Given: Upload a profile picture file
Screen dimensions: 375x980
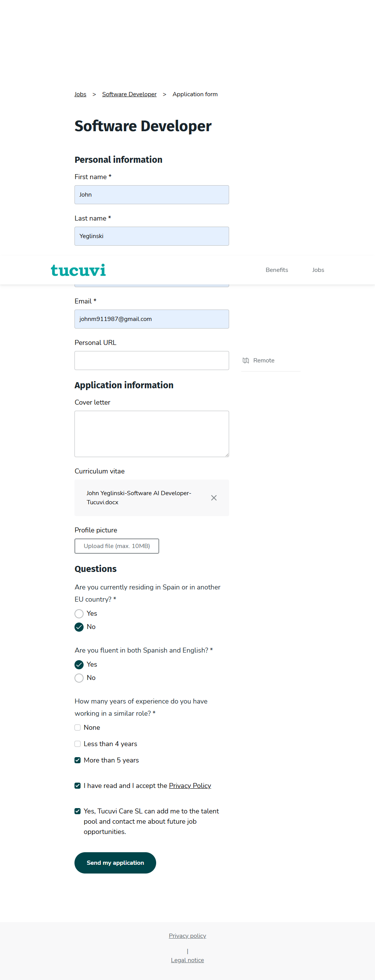Looking at the screenshot, I should click(x=117, y=546).
